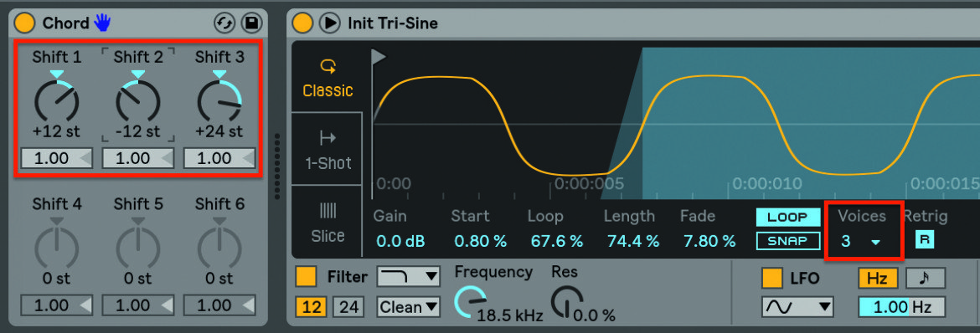Click Shift 1 velocity field 1.00
This screenshot has width=980, height=333.
pyautogui.click(x=57, y=158)
